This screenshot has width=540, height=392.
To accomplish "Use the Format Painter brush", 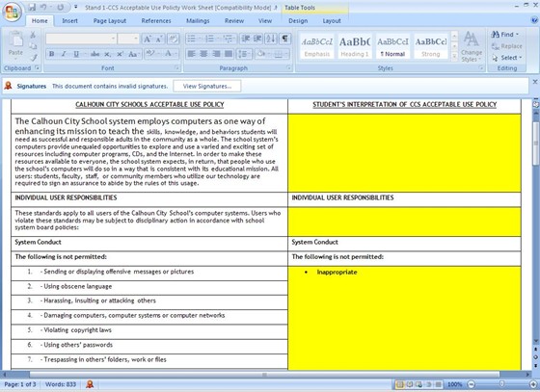I will pos(33,58).
